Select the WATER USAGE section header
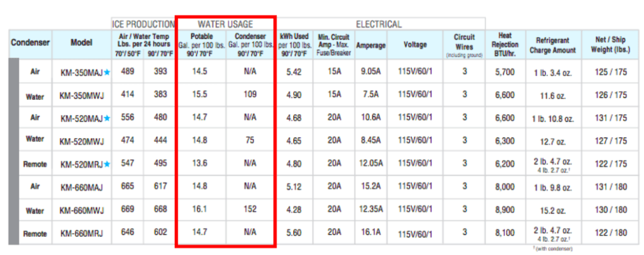644x255 pixels. tap(225, 24)
